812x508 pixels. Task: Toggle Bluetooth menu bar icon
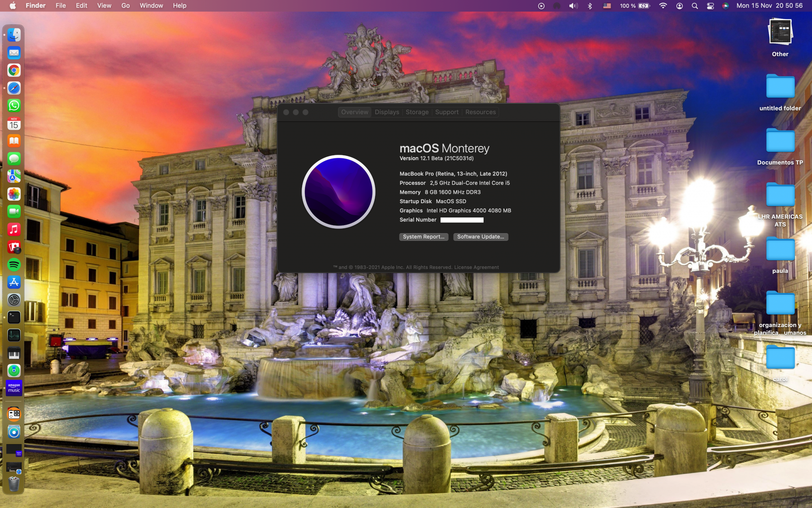[590, 6]
